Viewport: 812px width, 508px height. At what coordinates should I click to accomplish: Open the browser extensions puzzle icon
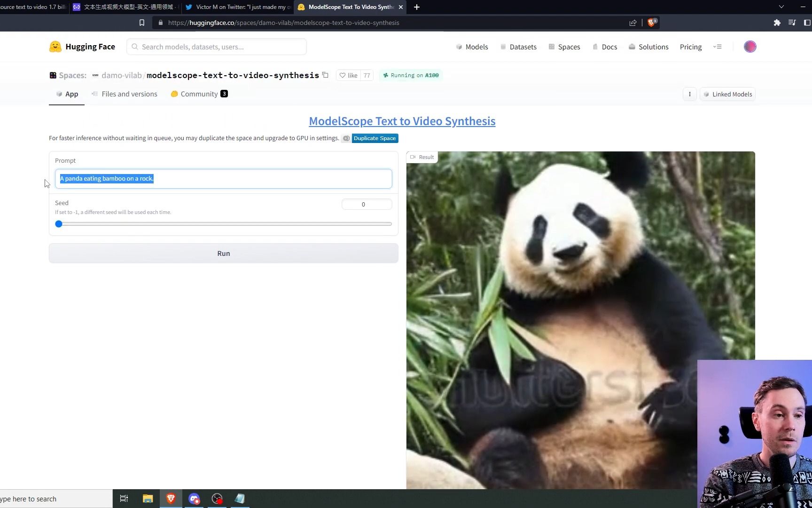point(777,22)
